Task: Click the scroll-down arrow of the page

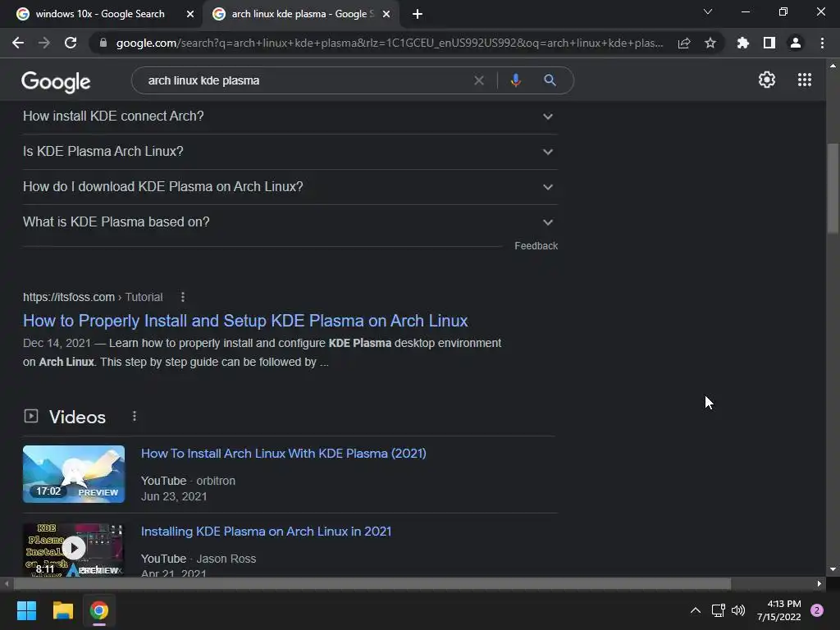Action: coord(833,569)
